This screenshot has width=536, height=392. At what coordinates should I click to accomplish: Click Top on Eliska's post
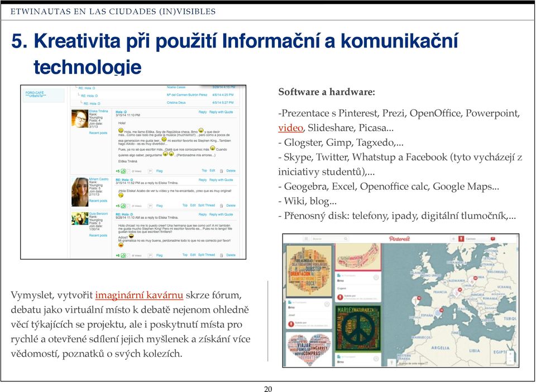pos(204,170)
